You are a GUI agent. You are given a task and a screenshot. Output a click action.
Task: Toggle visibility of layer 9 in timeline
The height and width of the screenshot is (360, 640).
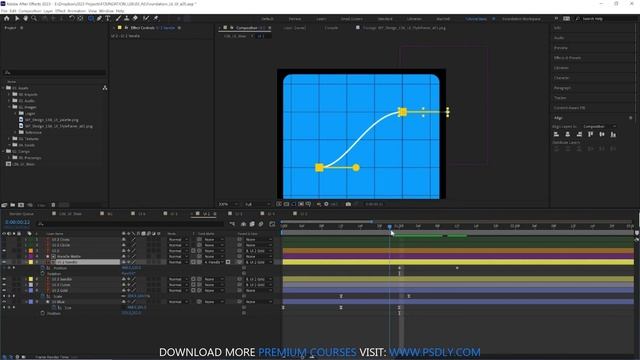pos(4,302)
